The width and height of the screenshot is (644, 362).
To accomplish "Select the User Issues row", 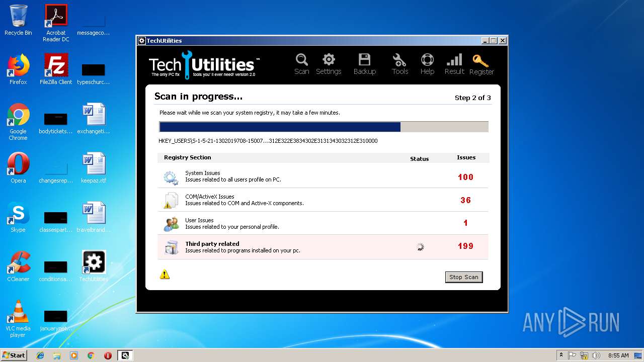I will click(323, 223).
